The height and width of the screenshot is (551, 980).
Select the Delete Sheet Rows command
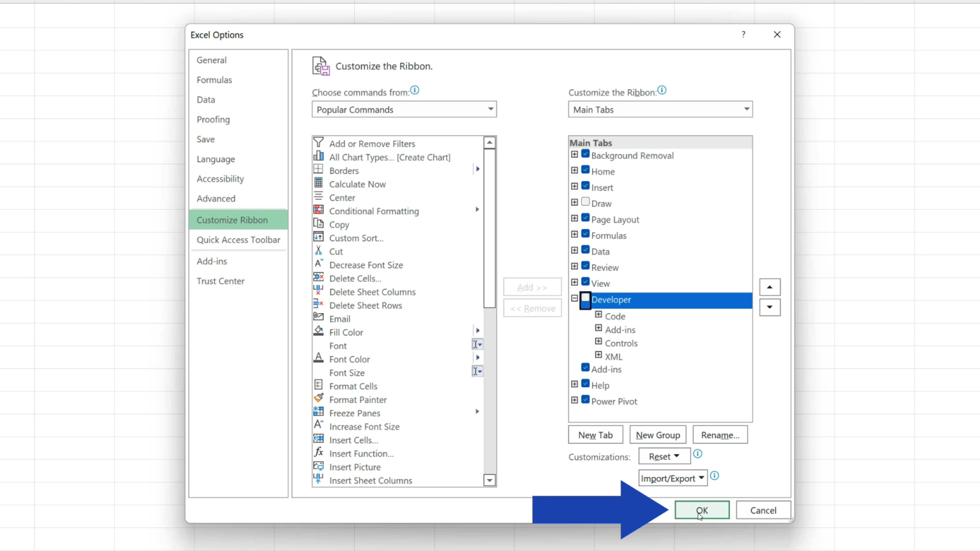click(366, 305)
